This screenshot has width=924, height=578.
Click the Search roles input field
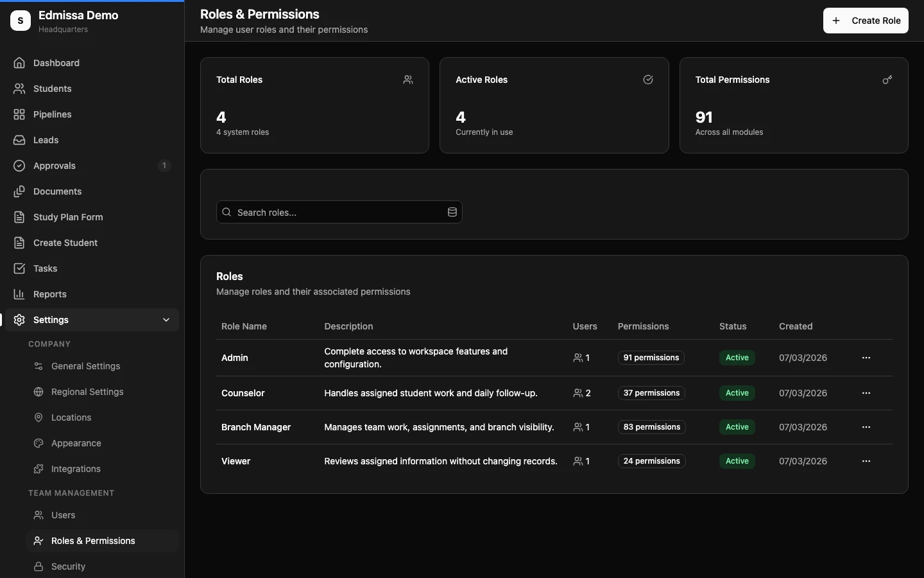(339, 212)
